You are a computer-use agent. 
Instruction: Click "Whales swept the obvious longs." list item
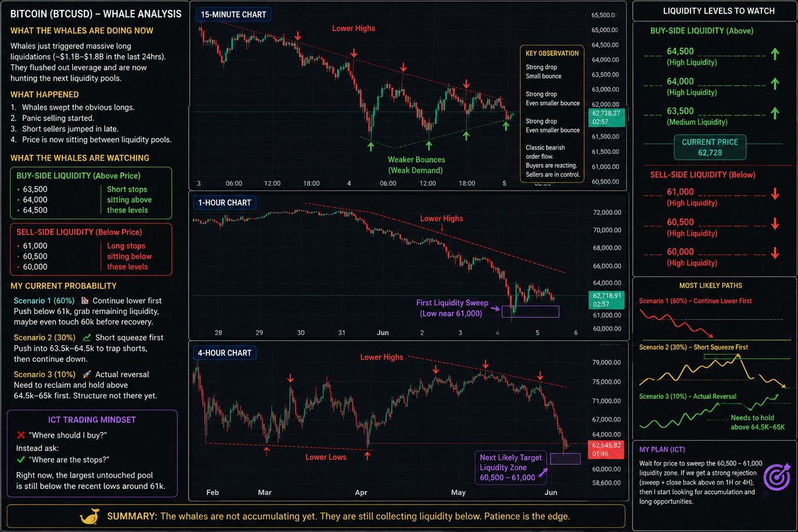(x=78, y=106)
